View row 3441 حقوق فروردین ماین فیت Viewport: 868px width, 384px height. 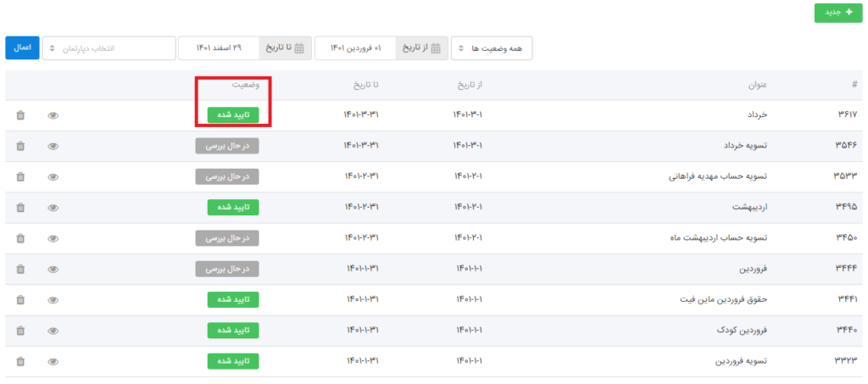(53, 299)
